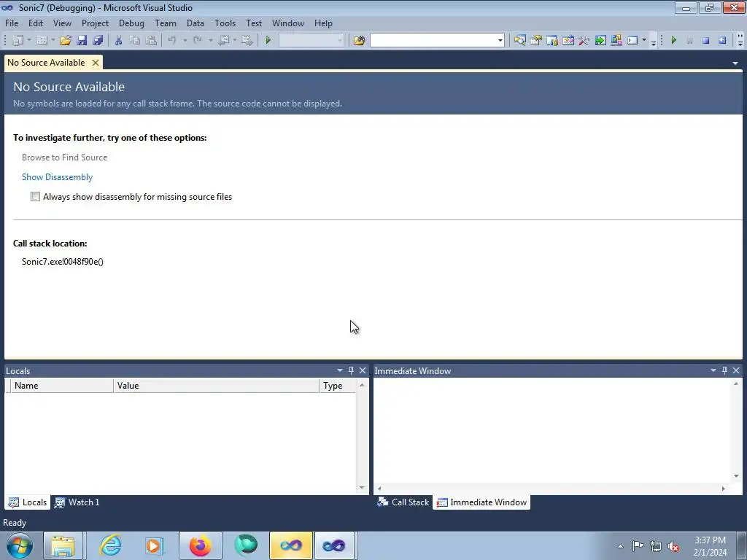Click the Save All icon

click(x=98, y=41)
